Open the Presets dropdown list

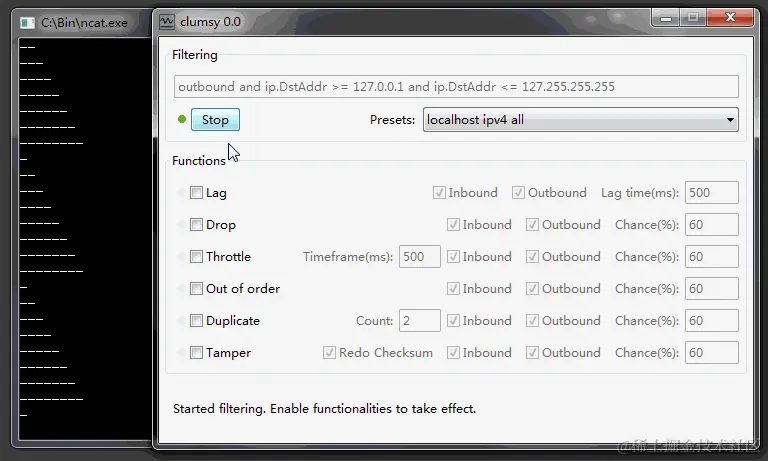580,120
